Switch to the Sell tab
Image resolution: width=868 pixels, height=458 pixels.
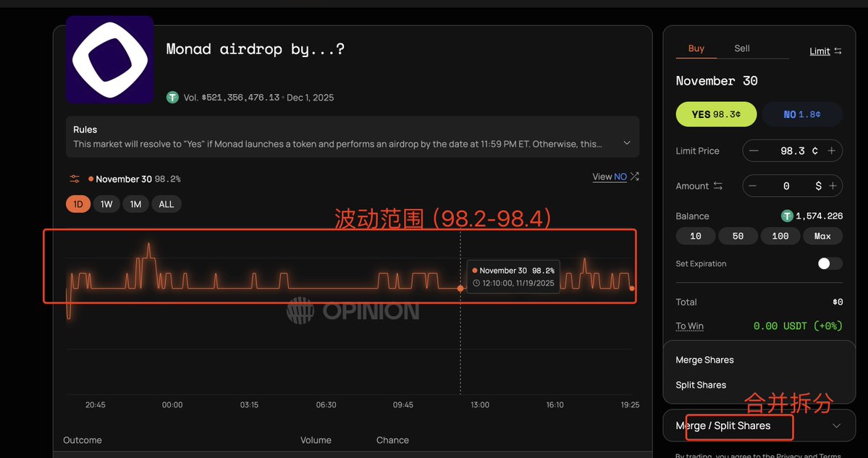[742, 48]
